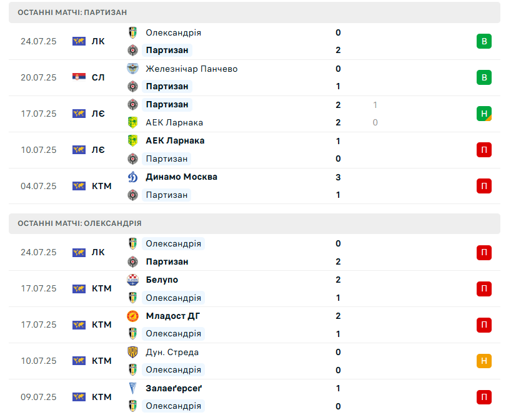Open the Младост ДГ team link

point(173,316)
